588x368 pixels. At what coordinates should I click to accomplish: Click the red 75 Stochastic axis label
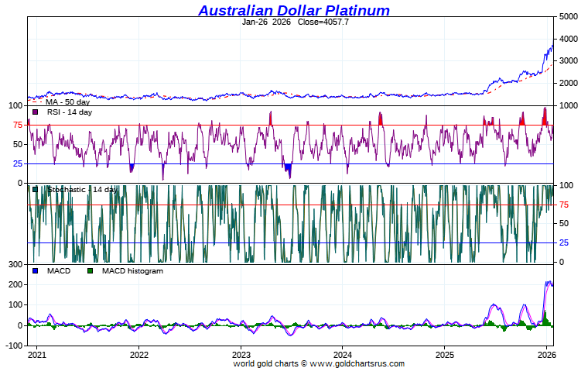564,205
